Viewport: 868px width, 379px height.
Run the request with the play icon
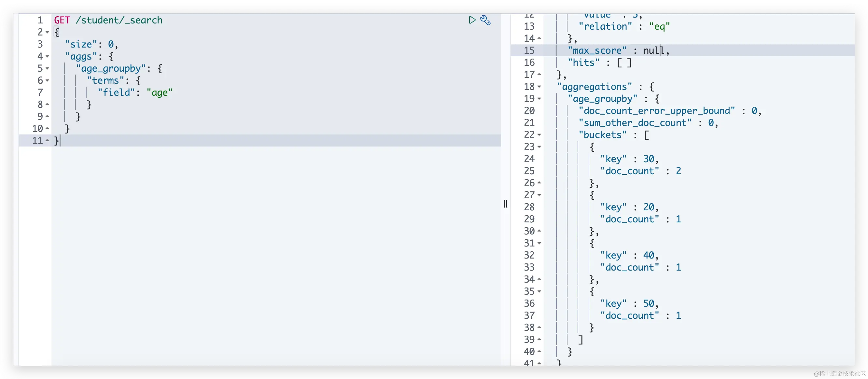pyautogui.click(x=472, y=20)
